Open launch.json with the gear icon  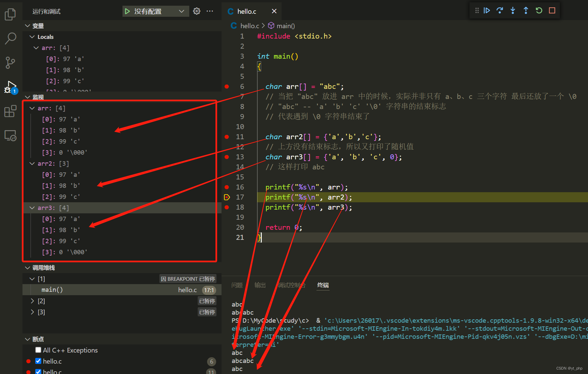tap(197, 11)
